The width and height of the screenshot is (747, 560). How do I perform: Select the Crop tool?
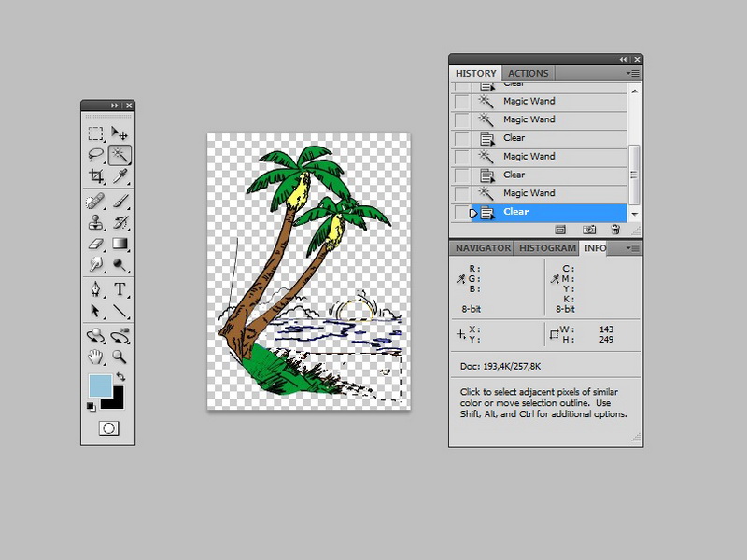[x=96, y=176]
